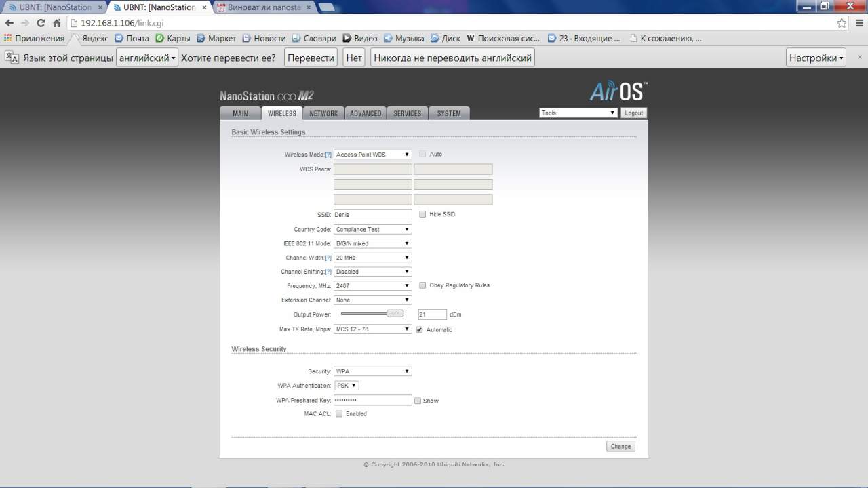Click the AirOS logo
Viewport: 868px width, 488px height.
click(618, 91)
